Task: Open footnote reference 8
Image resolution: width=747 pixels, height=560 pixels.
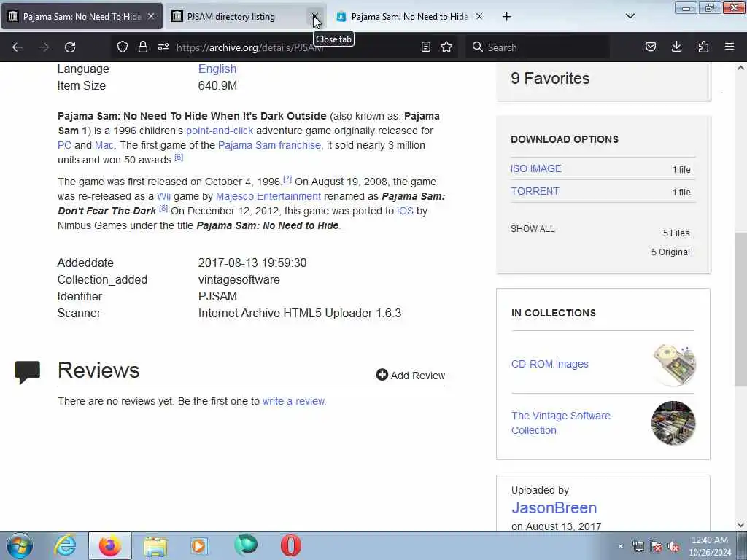Action: click(x=163, y=208)
